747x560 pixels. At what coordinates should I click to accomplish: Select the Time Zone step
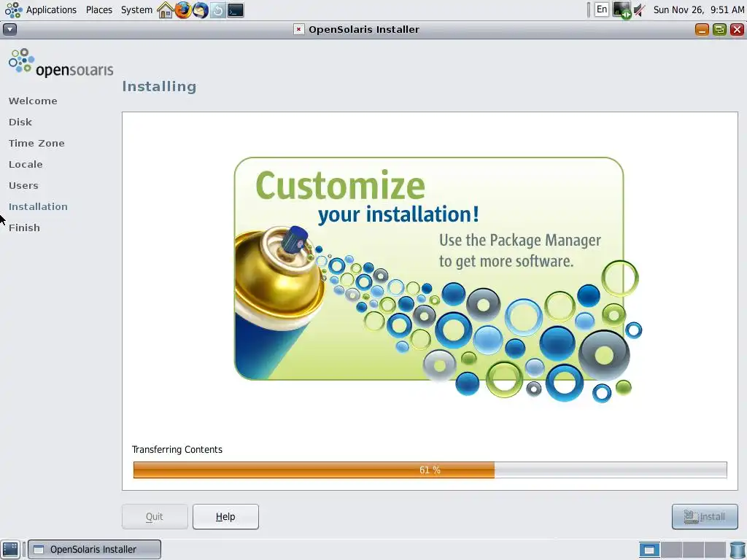coord(36,144)
